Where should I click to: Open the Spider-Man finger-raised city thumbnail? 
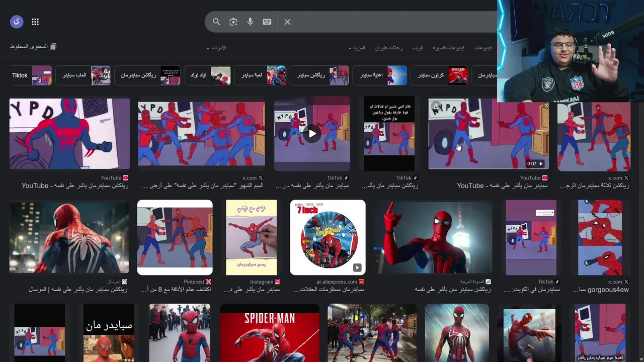coord(433,238)
